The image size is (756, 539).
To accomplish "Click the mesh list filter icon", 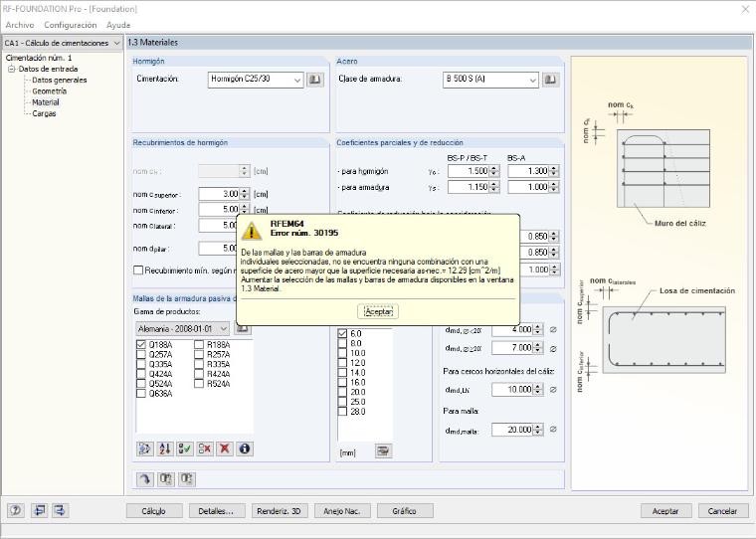I will (144, 449).
